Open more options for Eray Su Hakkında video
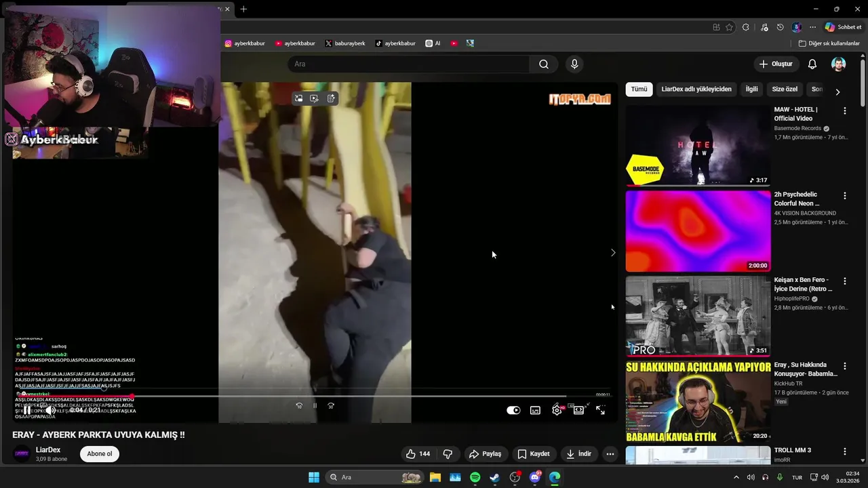 click(x=844, y=366)
